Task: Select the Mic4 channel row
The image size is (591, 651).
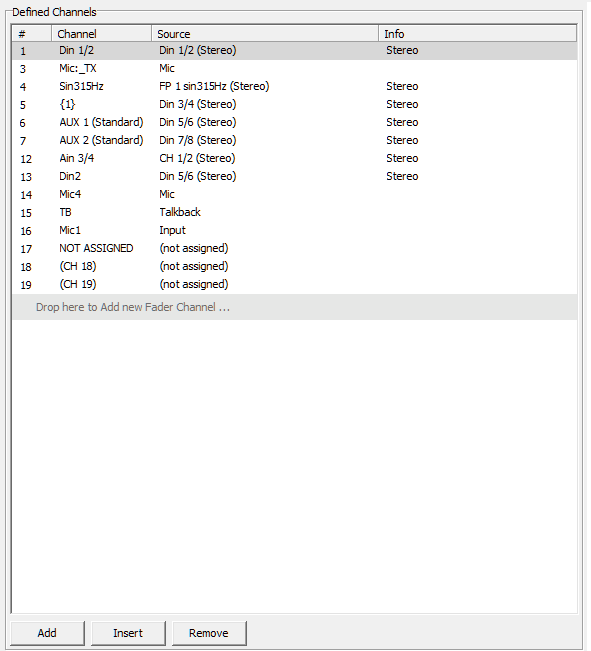Action: pyautogui.click(x=294, y=194)
